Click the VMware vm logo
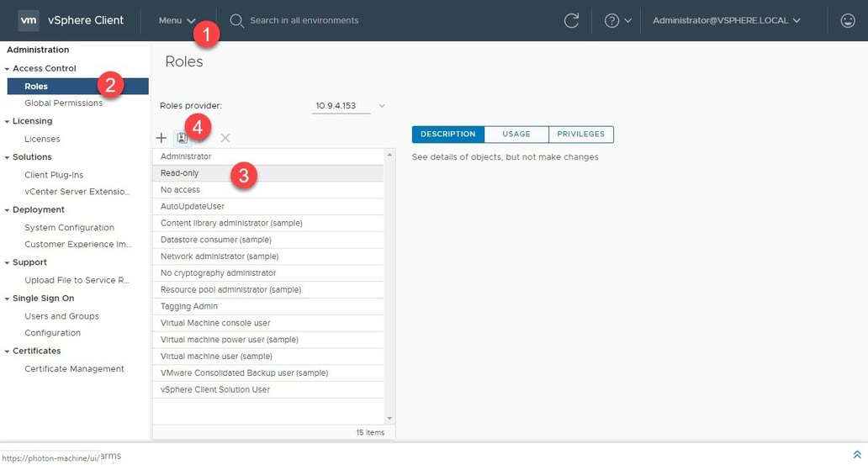The height and width of the screenshot is (465, 868). 29,20
